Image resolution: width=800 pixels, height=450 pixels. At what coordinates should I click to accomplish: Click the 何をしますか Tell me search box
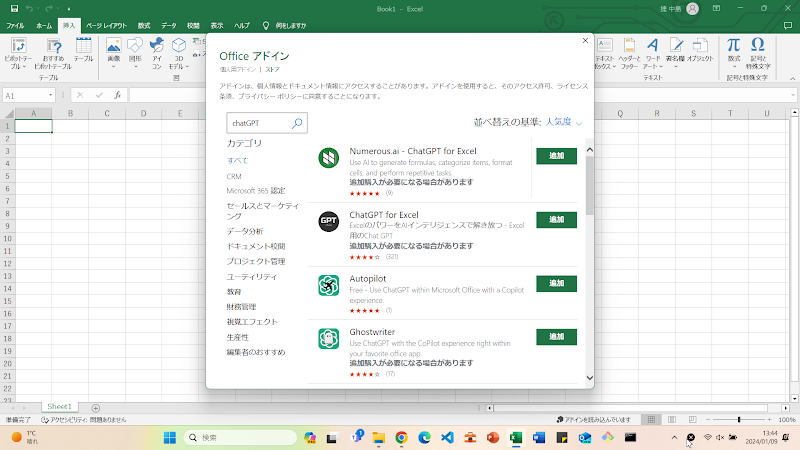pyautogui.click(x=285, y=26)
